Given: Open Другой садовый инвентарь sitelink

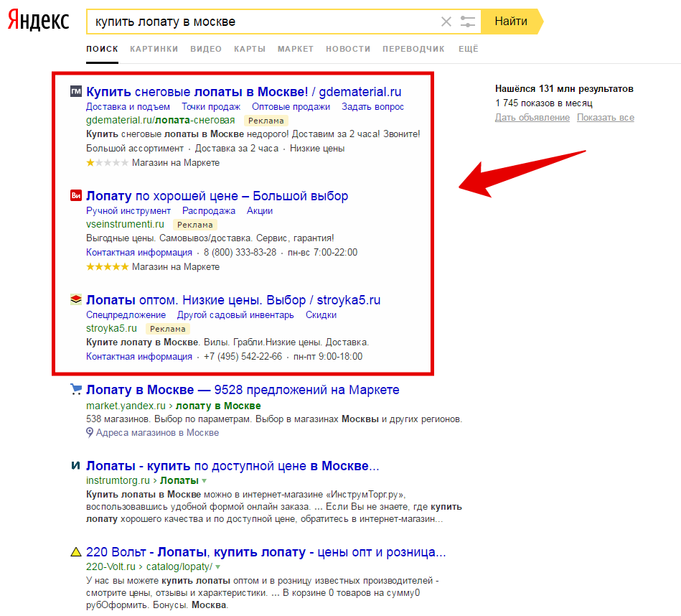Looking at the screenshot, I should coord(235,314).
